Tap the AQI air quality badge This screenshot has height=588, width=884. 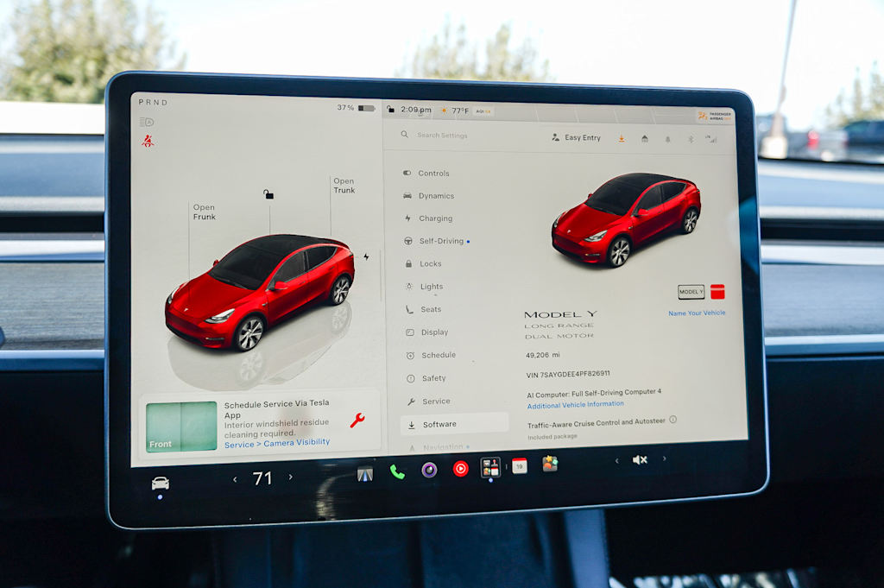[x=483, y=111]
